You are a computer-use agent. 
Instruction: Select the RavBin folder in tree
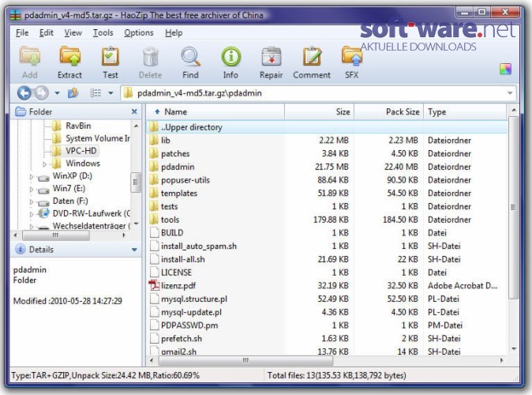(x=78, y=126)
